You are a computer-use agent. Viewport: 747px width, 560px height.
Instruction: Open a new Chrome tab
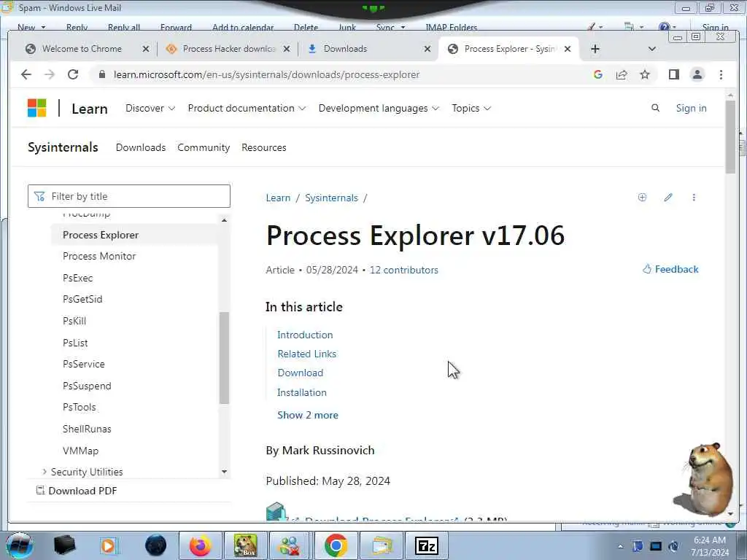[595, 49]
